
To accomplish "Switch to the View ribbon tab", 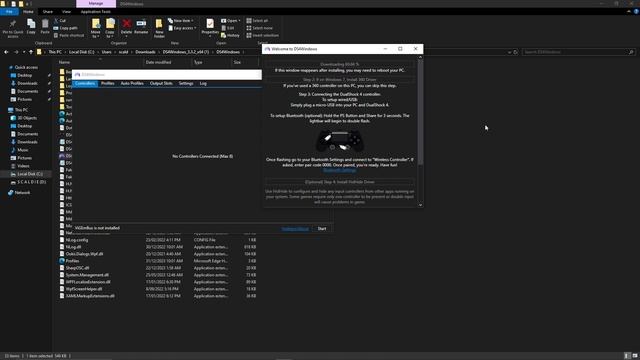I will 67,12.
